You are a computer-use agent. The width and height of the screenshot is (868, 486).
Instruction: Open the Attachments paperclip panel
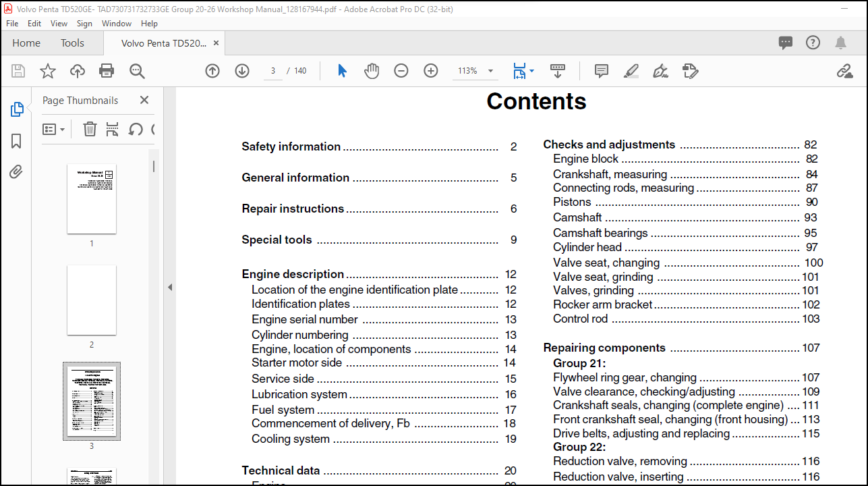pyautogui.click(x=17, y=171)
